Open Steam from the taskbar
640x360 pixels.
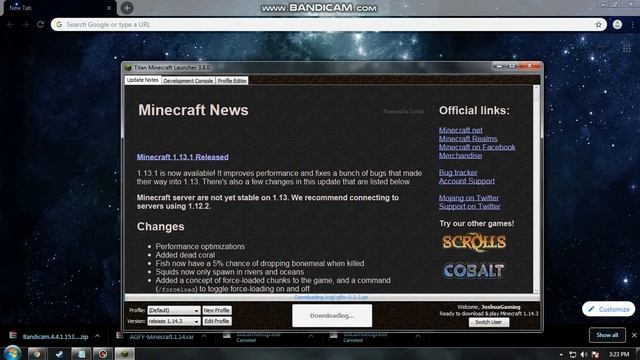tap(59, 354)
